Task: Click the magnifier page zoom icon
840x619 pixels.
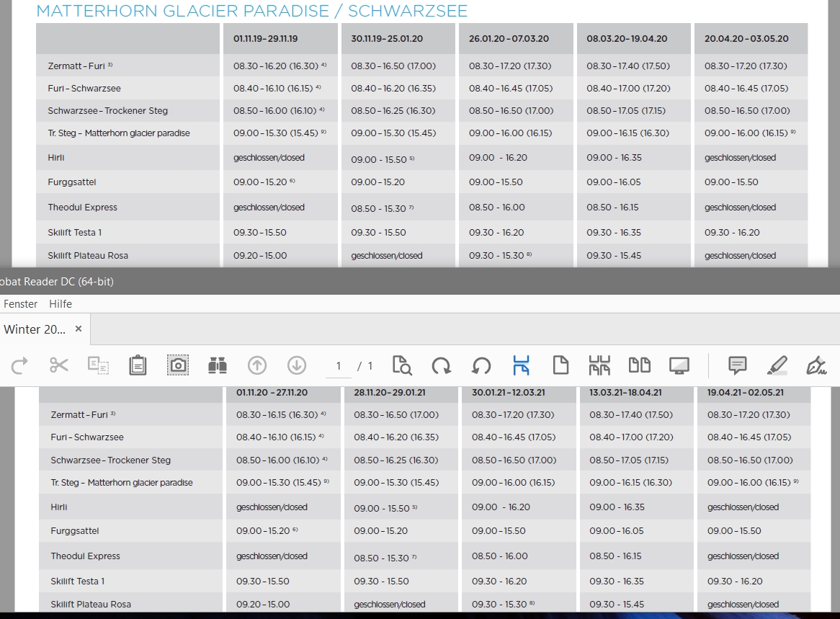Action: coord(402,366)
